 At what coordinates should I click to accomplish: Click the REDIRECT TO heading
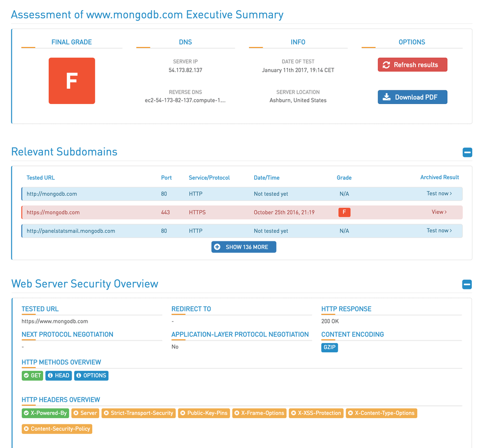point(191,309)
